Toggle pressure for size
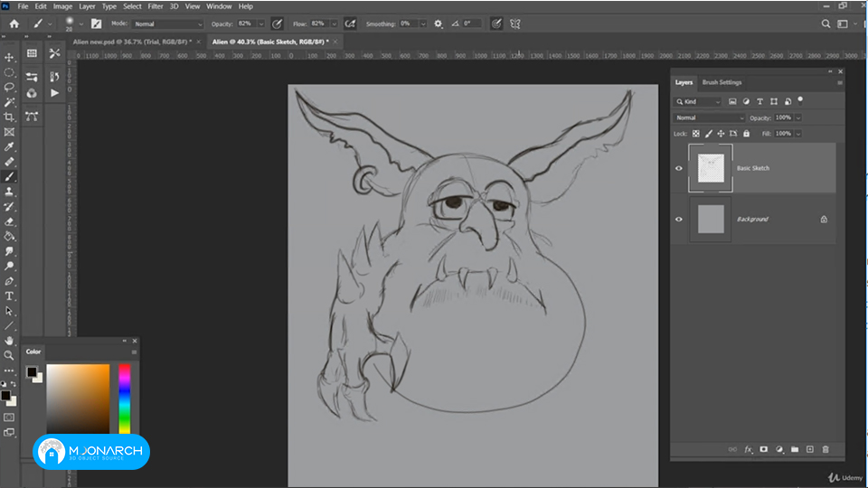The height and width of the screenshot is (488, 868). [496, 23]
